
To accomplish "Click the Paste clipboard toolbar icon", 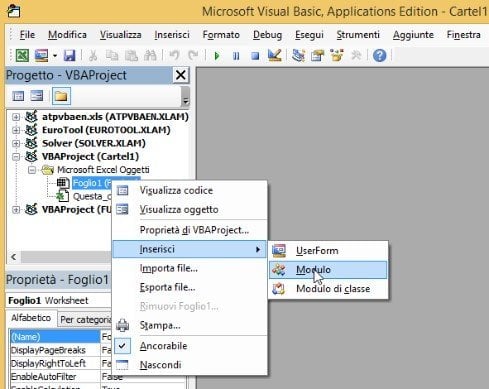I will tap(131, 55).
